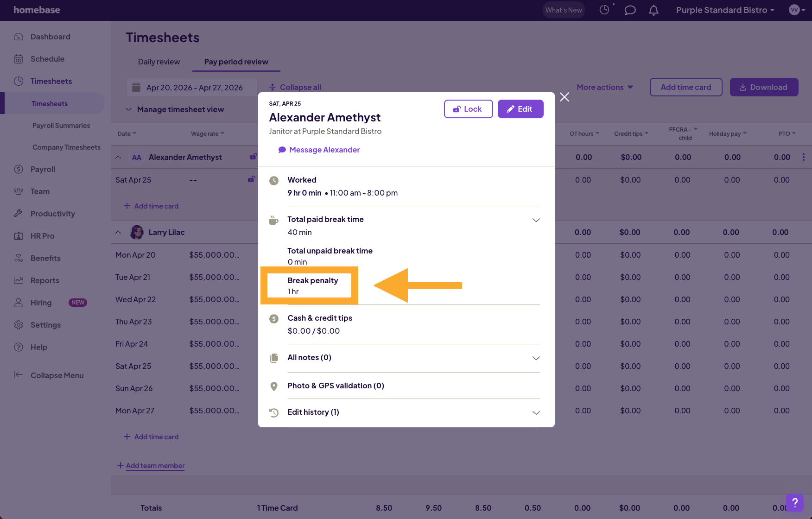Sort by the OT hours column
This screenshot has height=519, width=812.
(584, 133)
